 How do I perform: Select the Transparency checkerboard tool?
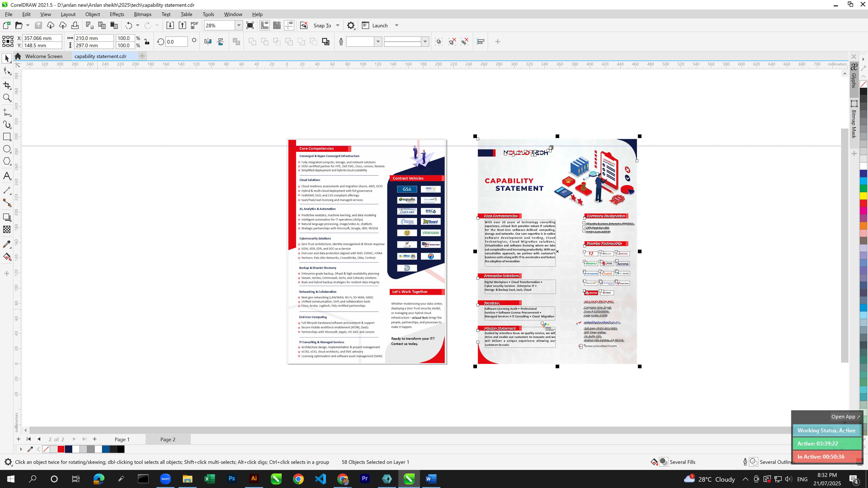click(7, 229)
